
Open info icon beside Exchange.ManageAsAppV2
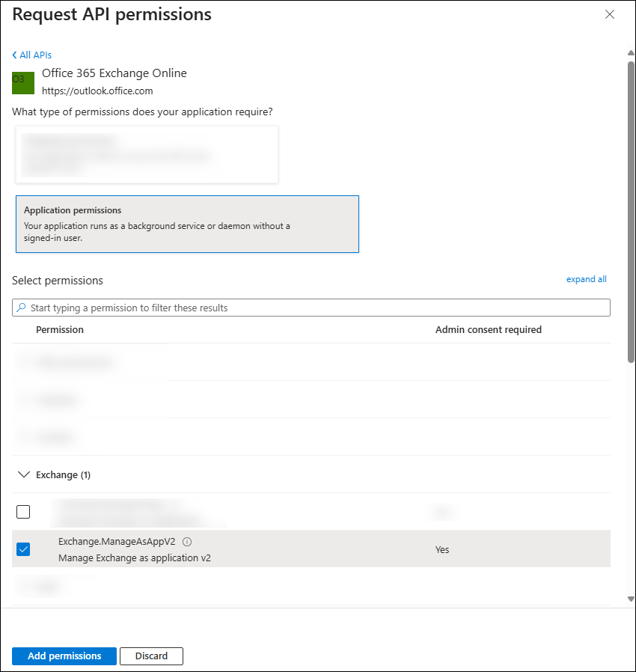[x=187, y=542]
